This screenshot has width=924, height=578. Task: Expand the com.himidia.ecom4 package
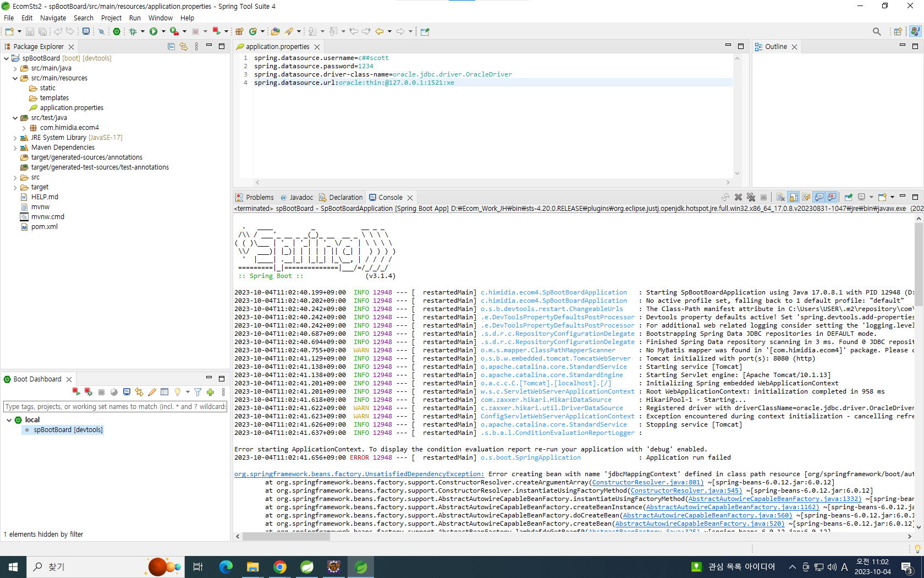(24, 128)
